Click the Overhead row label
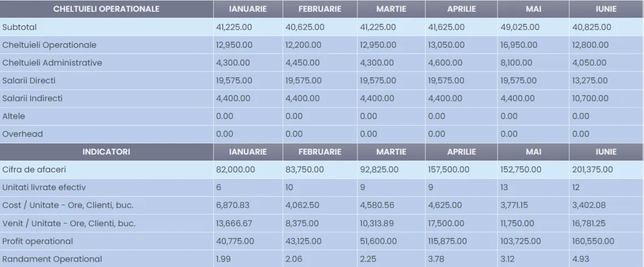This screenshot has width=644, height=267. [23, 134]
